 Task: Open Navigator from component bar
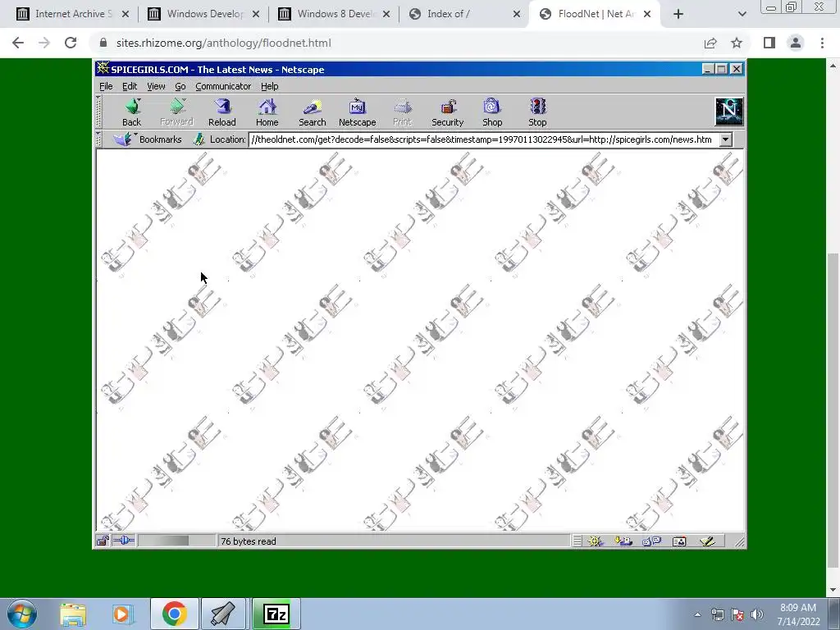click(x=596, y=541)
